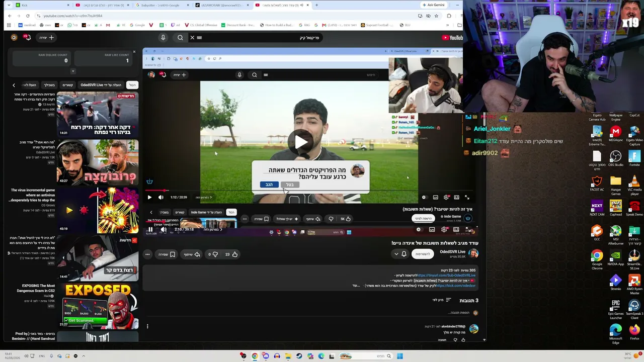Launch FACEIT AC from the desktop
Screen dimensions: 644x362
click(x=597, y=183)
